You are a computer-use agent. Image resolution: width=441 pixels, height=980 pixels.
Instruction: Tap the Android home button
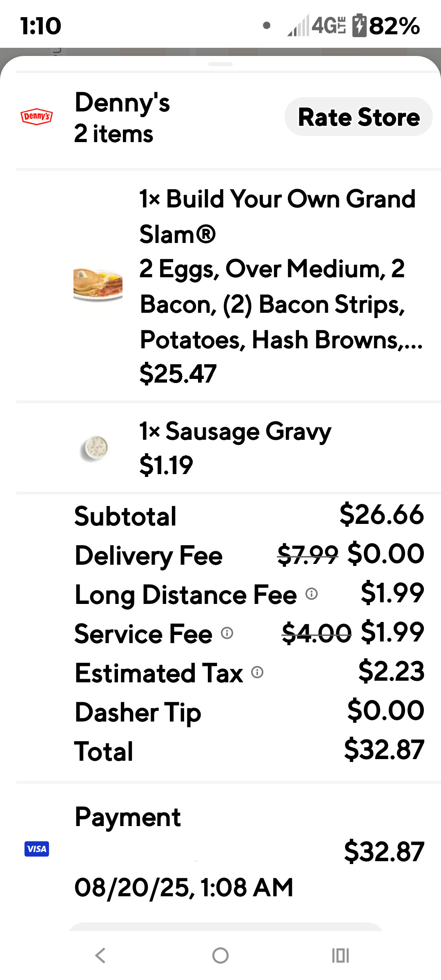(x=220, y=955)
